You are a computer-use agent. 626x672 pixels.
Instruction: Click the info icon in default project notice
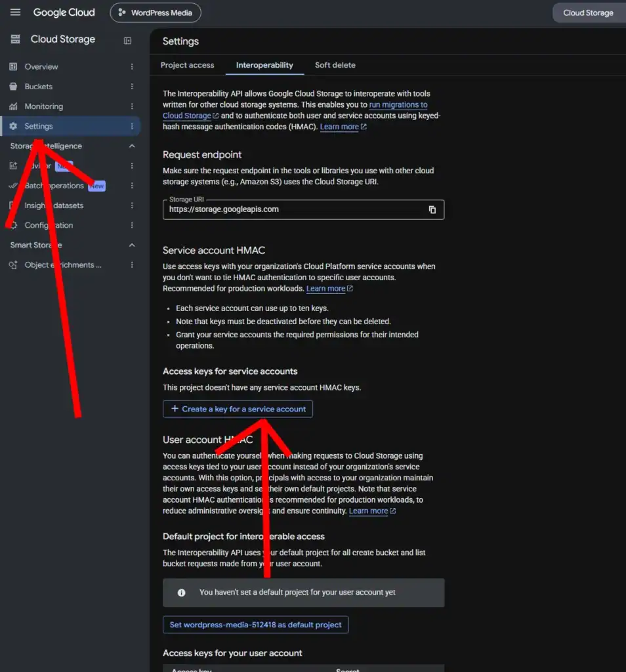(182, 593)
